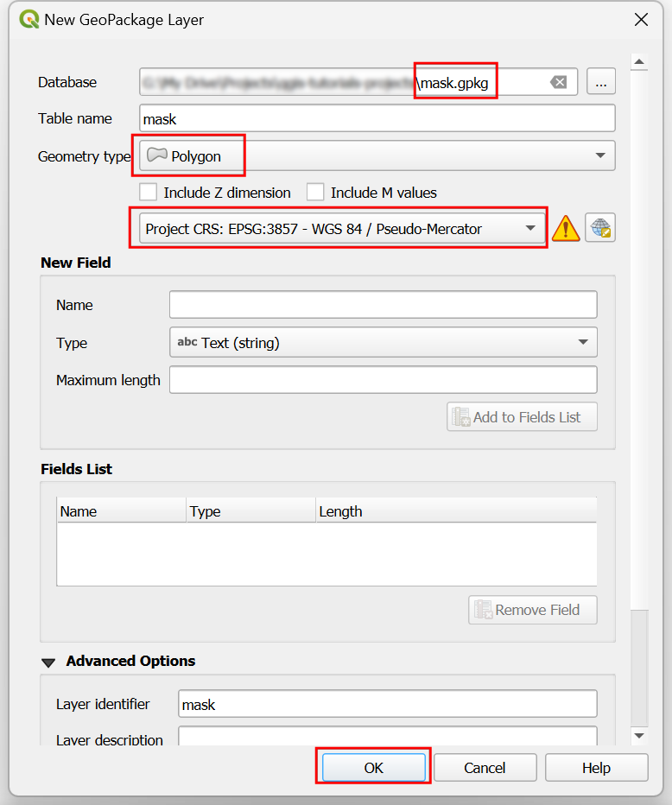672x805 pixels.
Task: Enable Include Z dimension checkbox
Action: click(149, 193)
